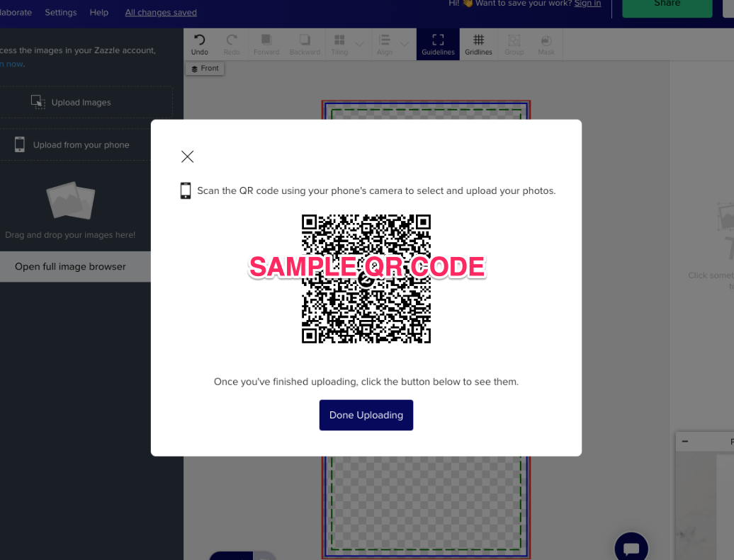Expand the Align dropdown arrow
Viewport: 734px width, 560px height.
pyautogui.click(x=405, y=45)
